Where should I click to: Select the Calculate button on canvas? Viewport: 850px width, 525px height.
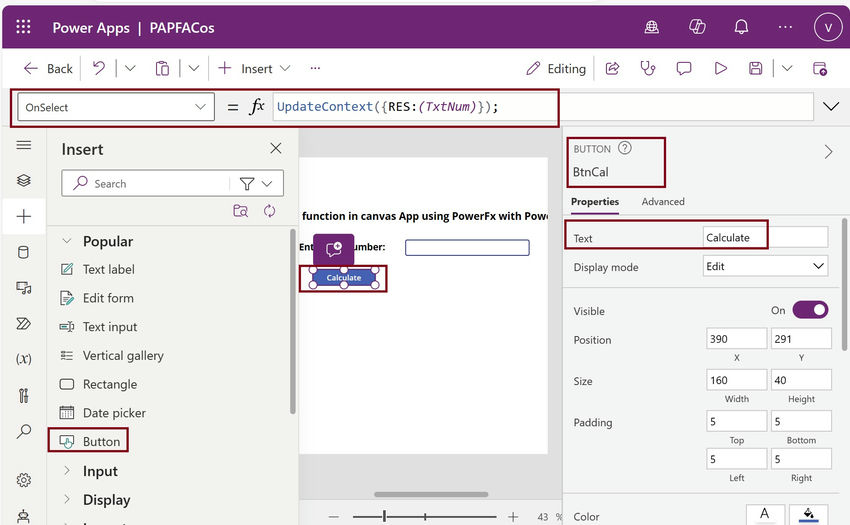coord(344,278)
